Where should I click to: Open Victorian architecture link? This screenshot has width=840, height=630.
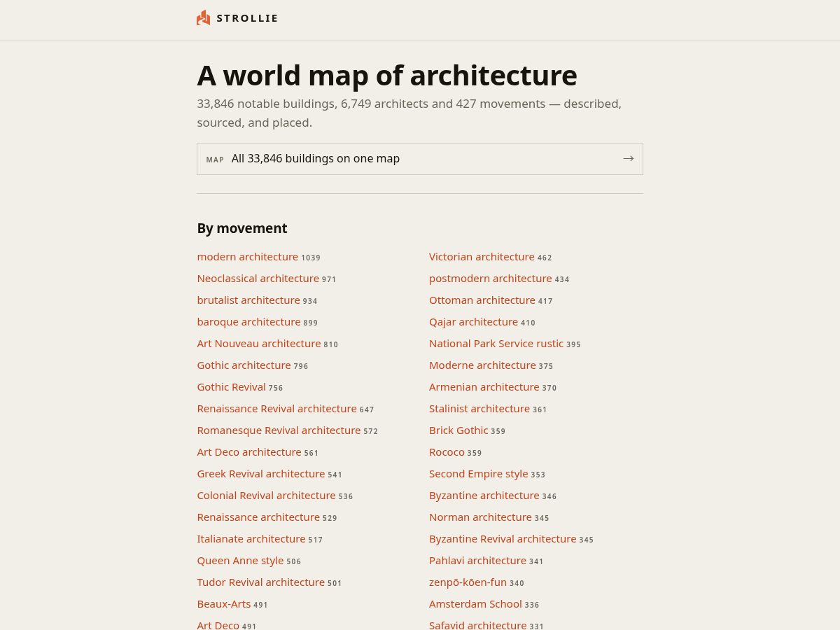482,257
